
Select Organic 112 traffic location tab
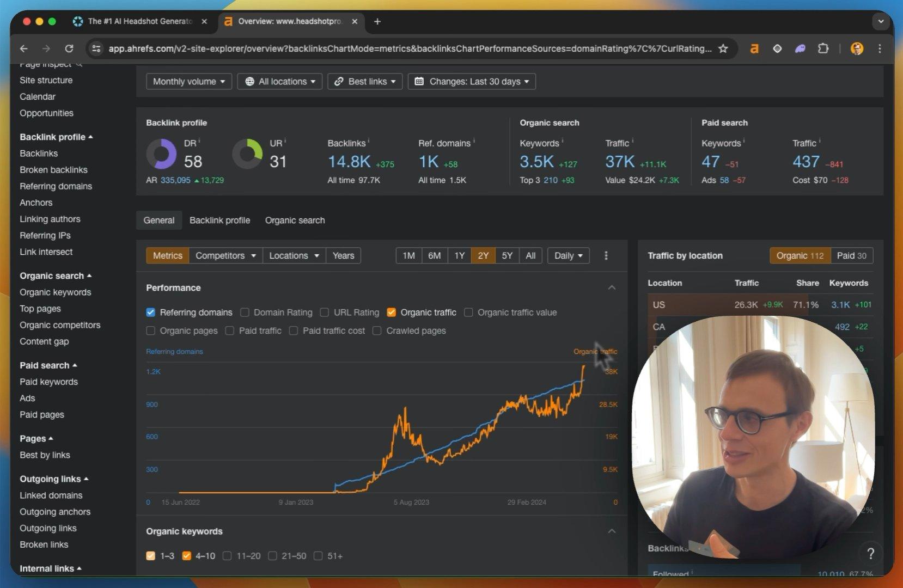tap(800, 255)
